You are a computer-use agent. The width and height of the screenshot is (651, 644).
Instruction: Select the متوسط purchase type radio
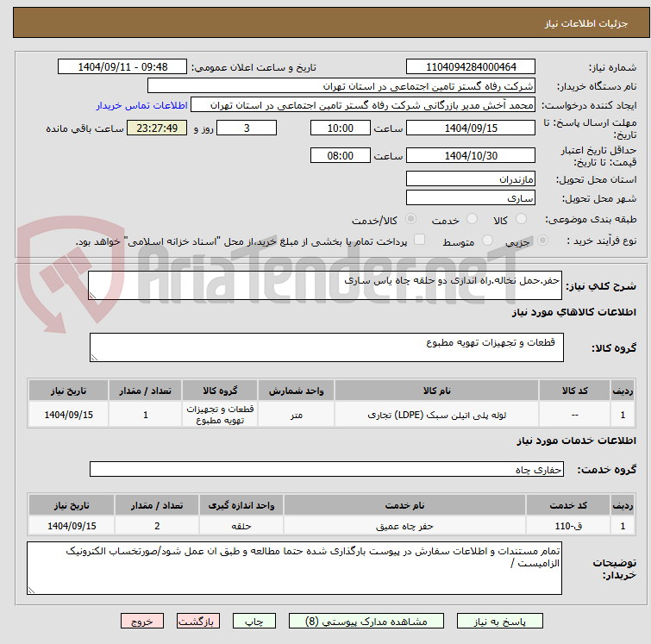(x=487, y=241)
